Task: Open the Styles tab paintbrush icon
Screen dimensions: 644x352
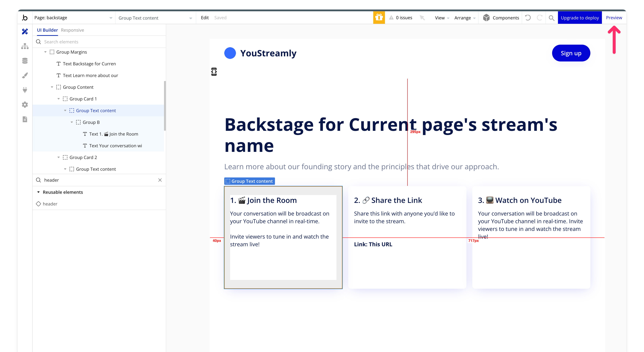Action: coord(25,75)
